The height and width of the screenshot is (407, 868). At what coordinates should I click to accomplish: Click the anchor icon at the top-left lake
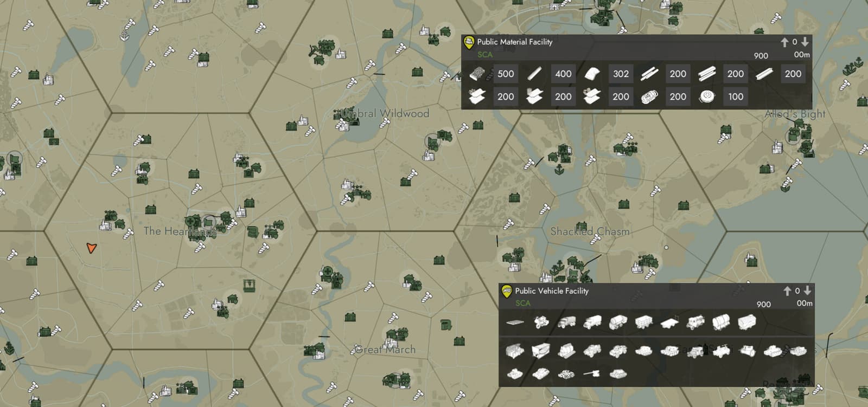124,36
